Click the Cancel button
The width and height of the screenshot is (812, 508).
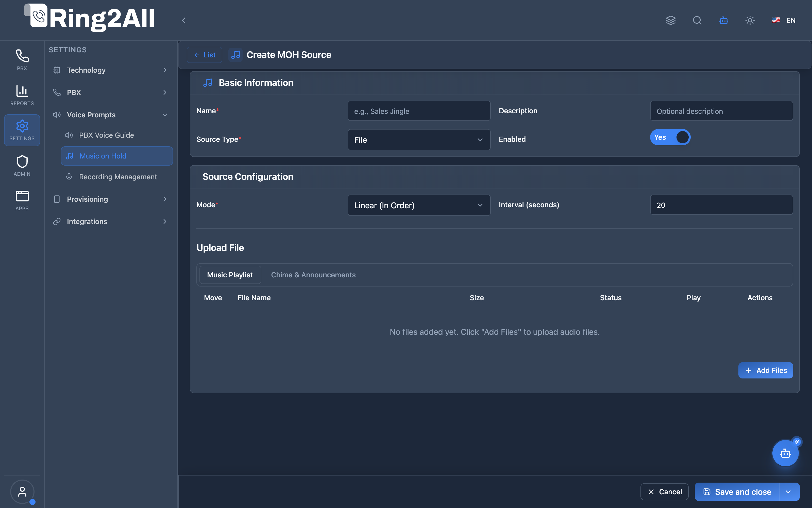click(x=664, y=491)
